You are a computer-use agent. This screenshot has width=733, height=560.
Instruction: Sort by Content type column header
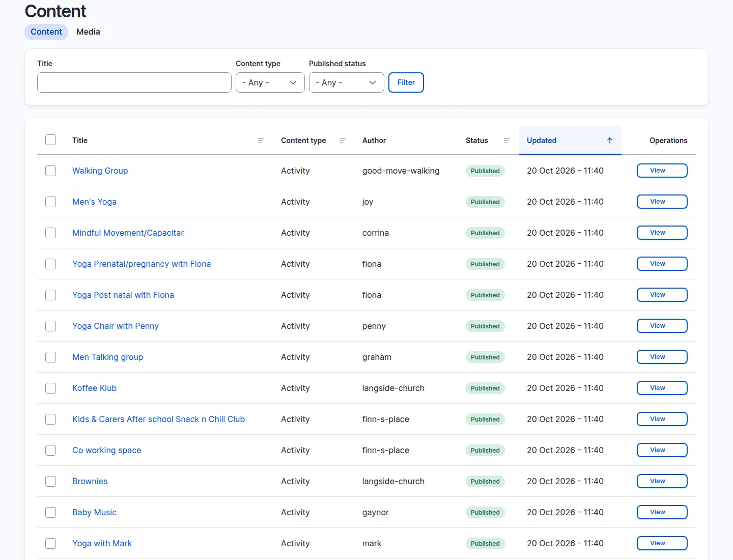click(303, 141)
